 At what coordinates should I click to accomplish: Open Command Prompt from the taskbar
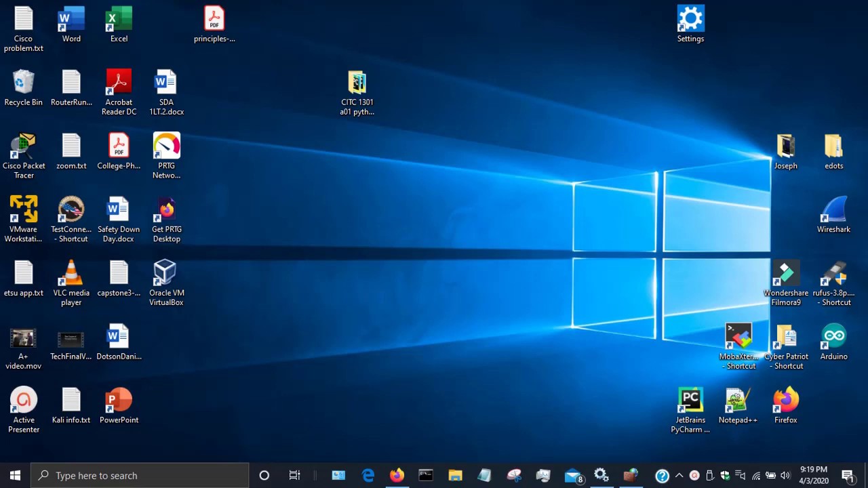click(426, 475)
